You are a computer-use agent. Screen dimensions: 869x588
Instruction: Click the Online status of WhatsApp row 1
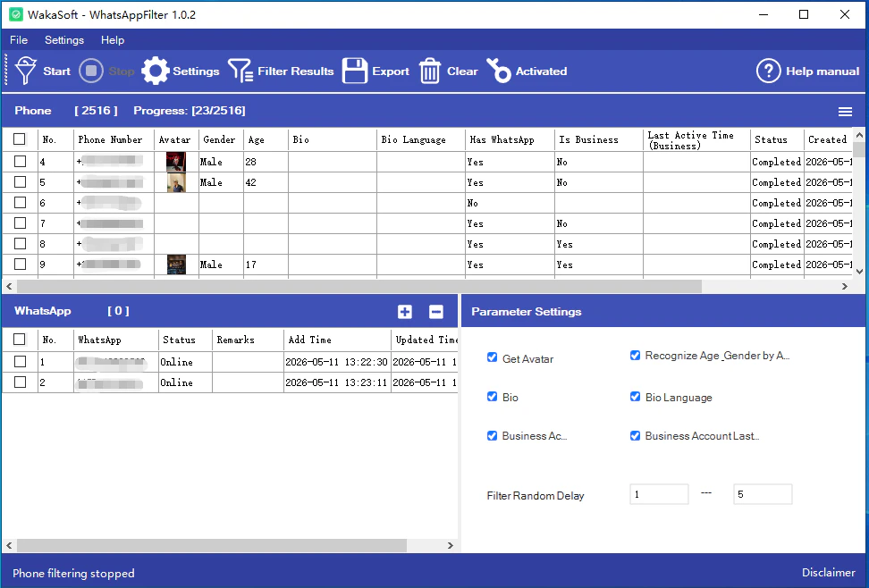pyautogui.click(x=177, y=362)
